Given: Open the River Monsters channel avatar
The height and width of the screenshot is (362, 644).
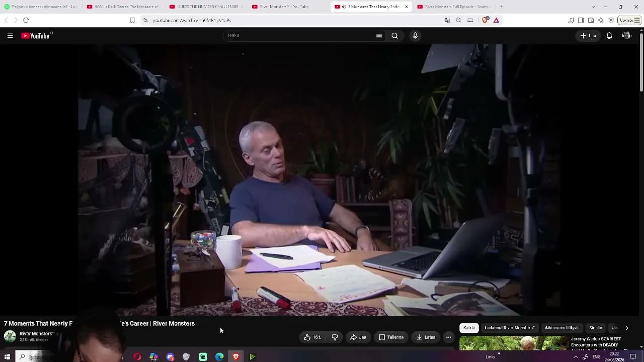Looking at the screenshot, I should coord(10,336).
